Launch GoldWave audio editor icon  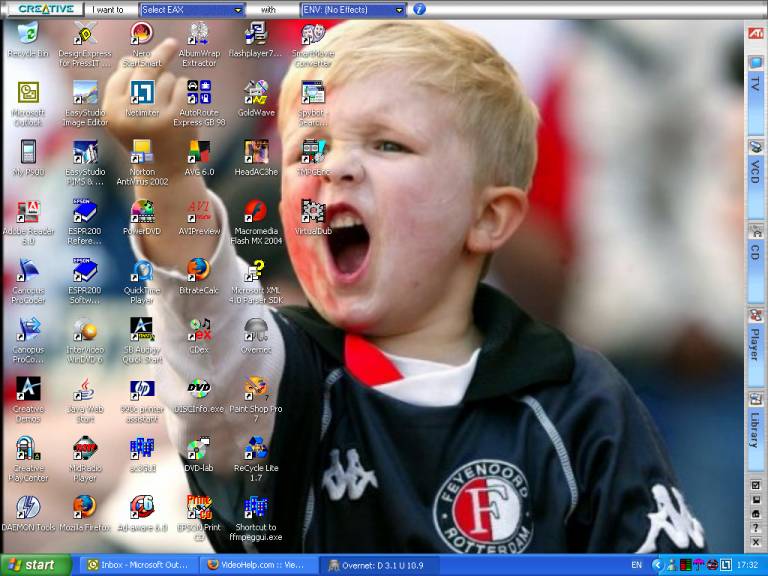(x=256, y=93)
